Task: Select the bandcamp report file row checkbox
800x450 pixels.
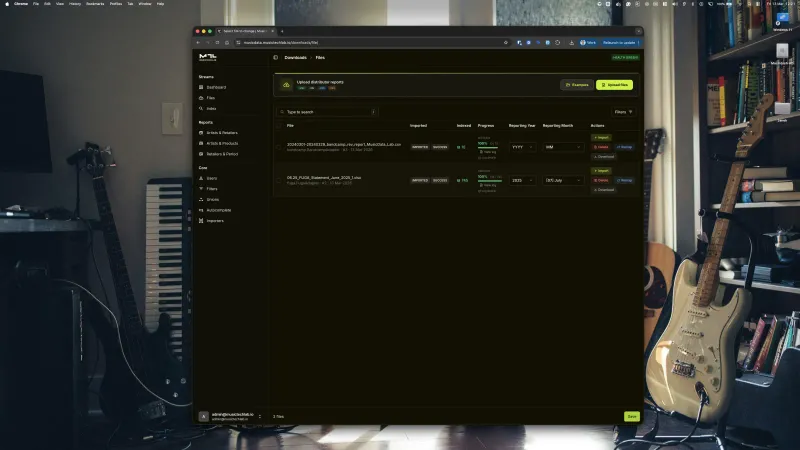Action: 279,147
